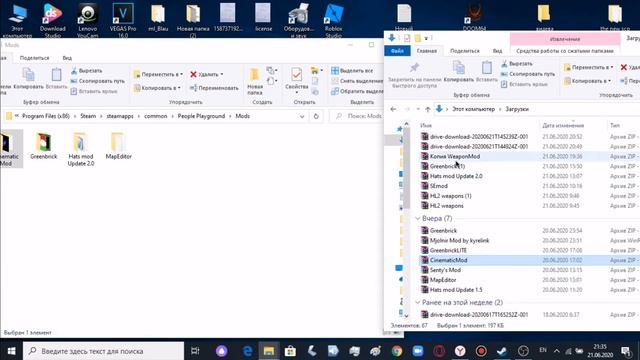Click the People Playground breadcrumb segment
Screen dimensions: 640x360
[201, 116]
